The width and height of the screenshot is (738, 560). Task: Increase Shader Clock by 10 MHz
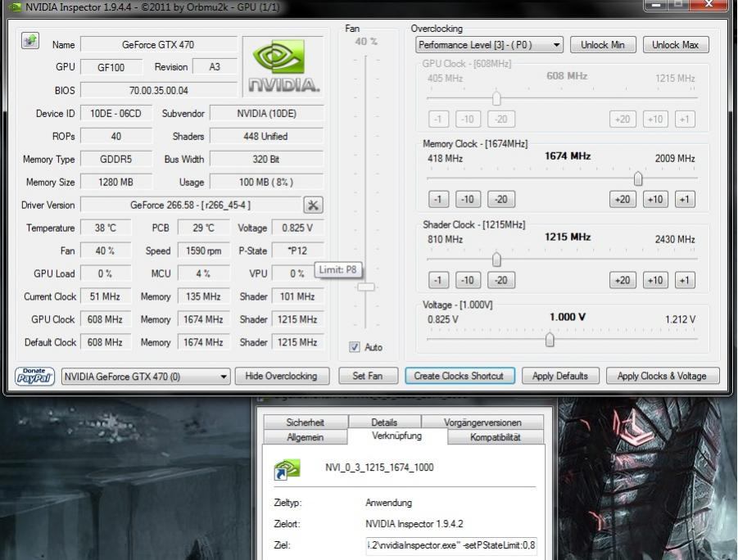(655, 280)
